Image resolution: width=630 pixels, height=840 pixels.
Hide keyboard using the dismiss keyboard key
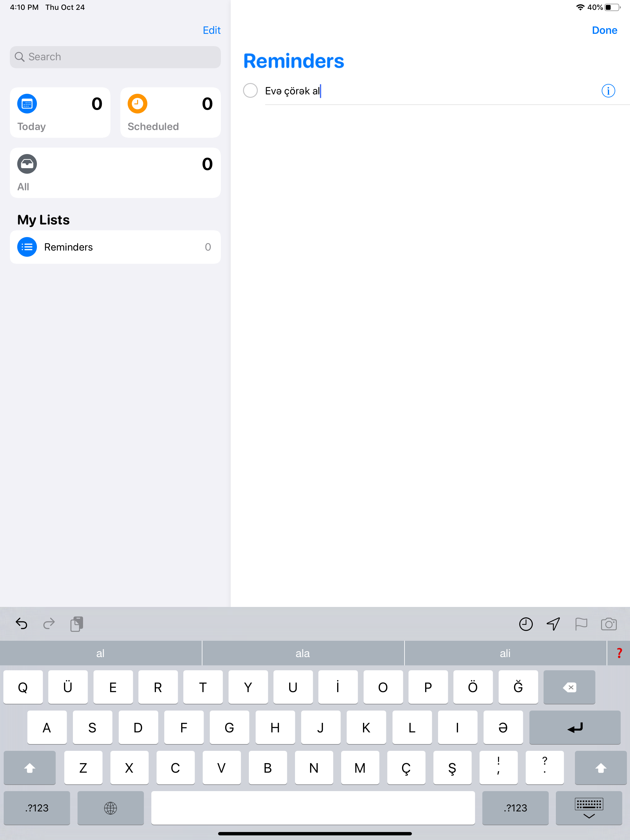point(588,808)
